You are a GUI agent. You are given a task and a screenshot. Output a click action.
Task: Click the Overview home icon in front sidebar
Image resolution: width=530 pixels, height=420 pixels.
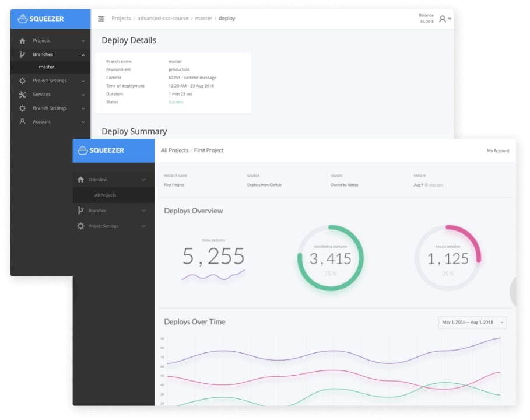click(80, 180)
